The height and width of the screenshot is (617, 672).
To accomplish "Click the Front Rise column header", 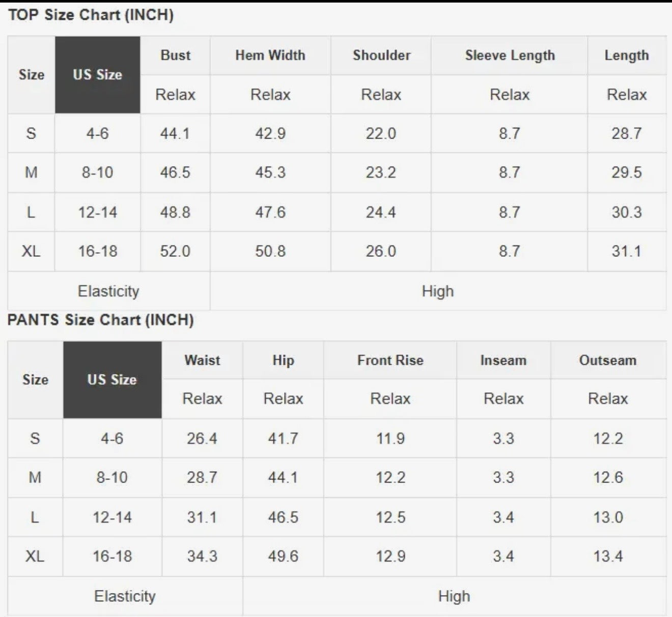I will click(390, 360).
